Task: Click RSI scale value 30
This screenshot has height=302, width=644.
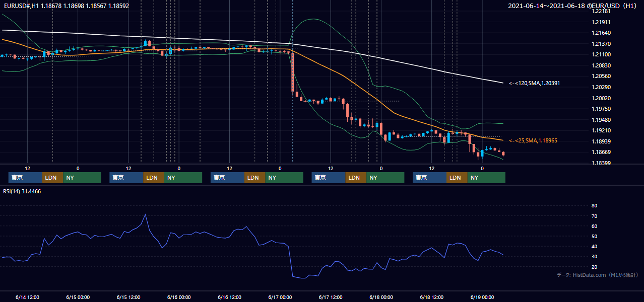Action: 594,257
